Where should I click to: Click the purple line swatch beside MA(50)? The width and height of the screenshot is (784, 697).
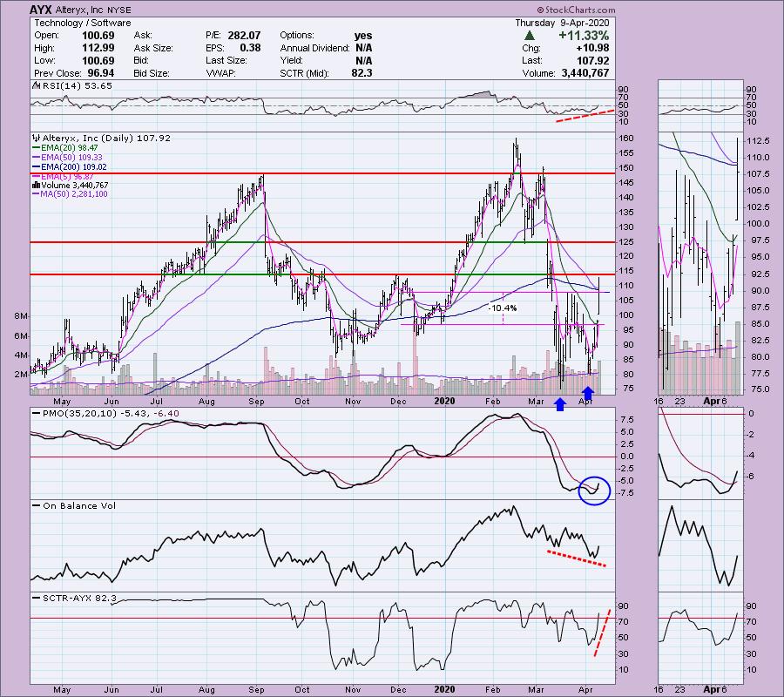click(36, 194)
